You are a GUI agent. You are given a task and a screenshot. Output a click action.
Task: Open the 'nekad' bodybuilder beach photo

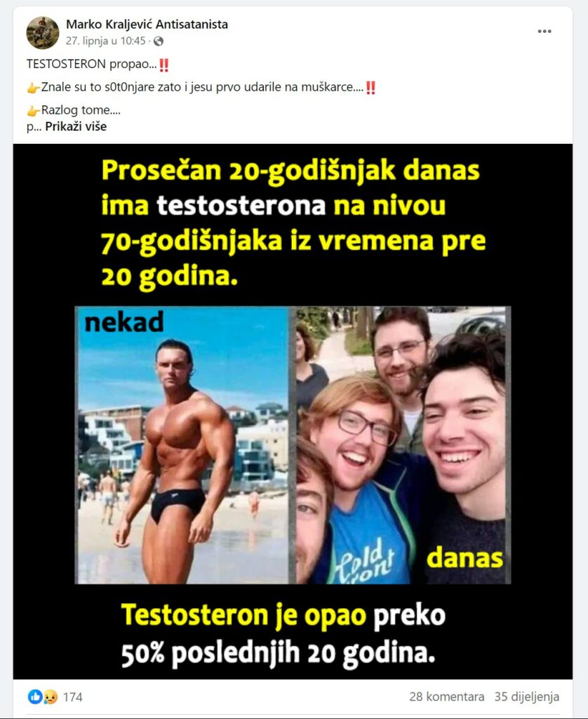[183, 444]
